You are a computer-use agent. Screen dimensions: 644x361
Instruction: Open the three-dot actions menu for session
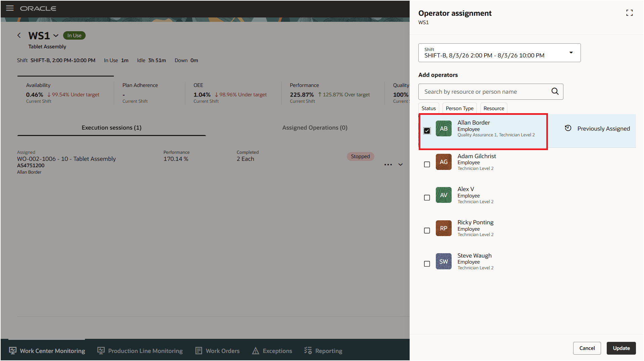388,165
